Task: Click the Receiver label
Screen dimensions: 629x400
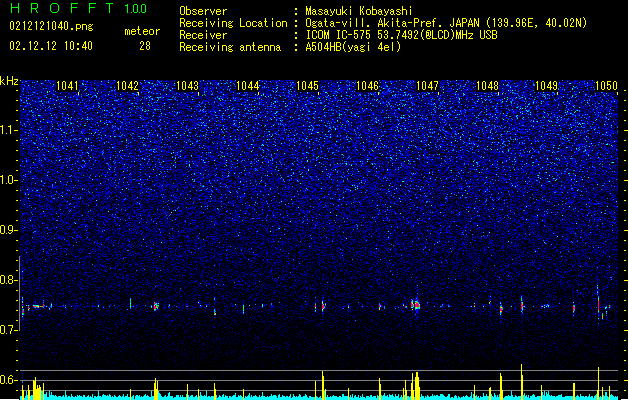Action: [203, 35]
